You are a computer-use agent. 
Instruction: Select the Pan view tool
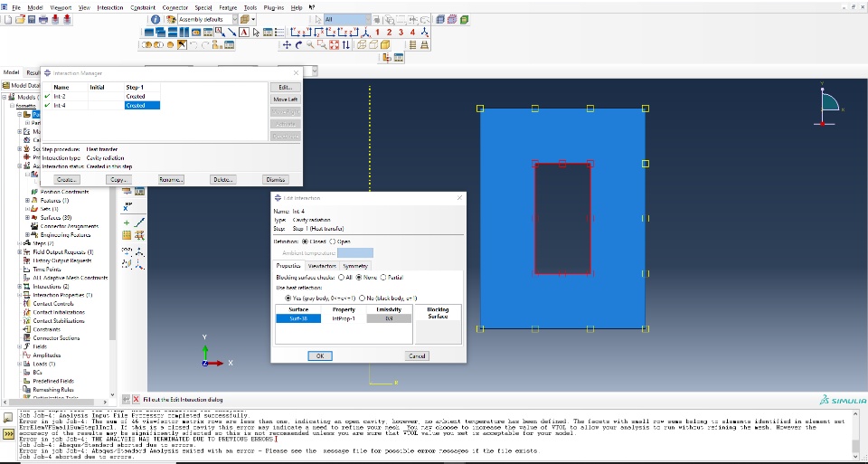click(287, 45)
